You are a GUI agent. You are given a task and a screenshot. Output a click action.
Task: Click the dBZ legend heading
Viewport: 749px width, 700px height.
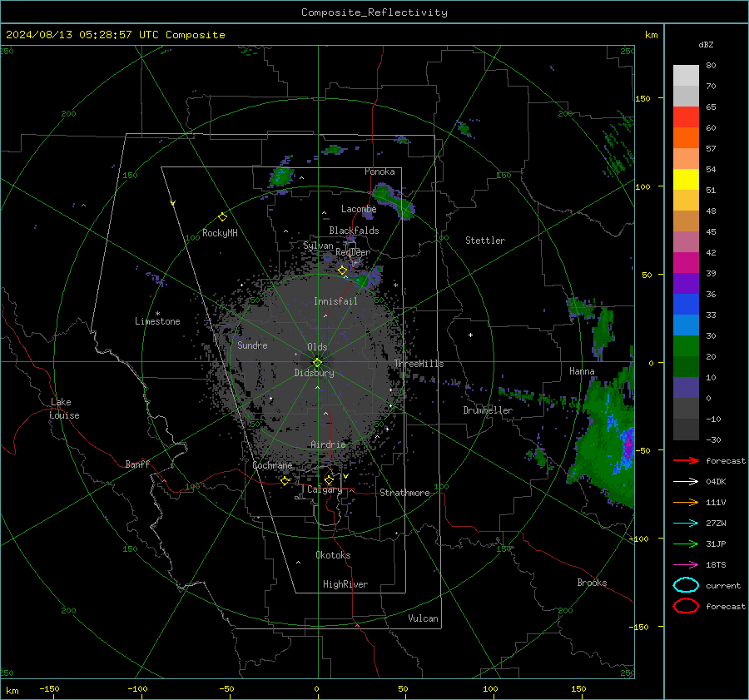[x=706, y=44]
